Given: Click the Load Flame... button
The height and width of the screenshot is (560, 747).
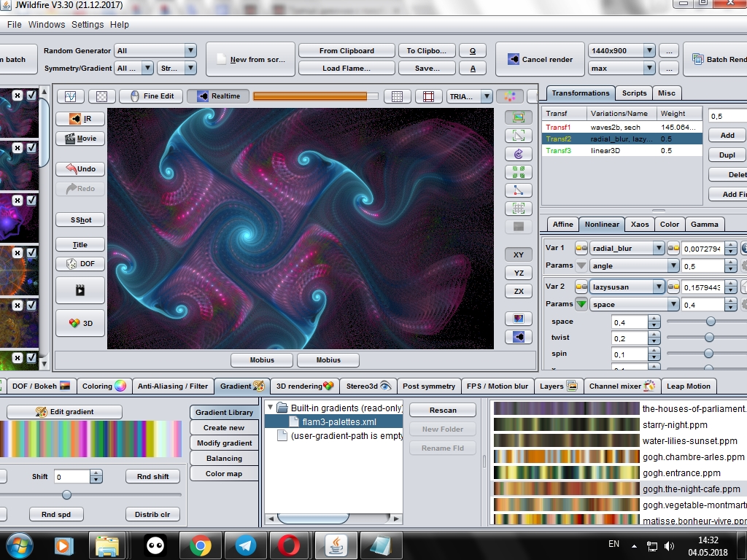Looking at the screenshot, I should point(347,68).
